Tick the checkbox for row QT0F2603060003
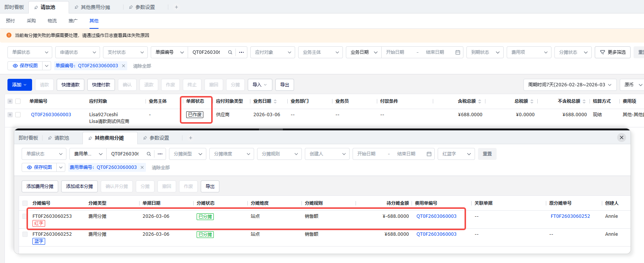Image resolution: width=644 pixels, height=263 pixels. coord(18,115)
